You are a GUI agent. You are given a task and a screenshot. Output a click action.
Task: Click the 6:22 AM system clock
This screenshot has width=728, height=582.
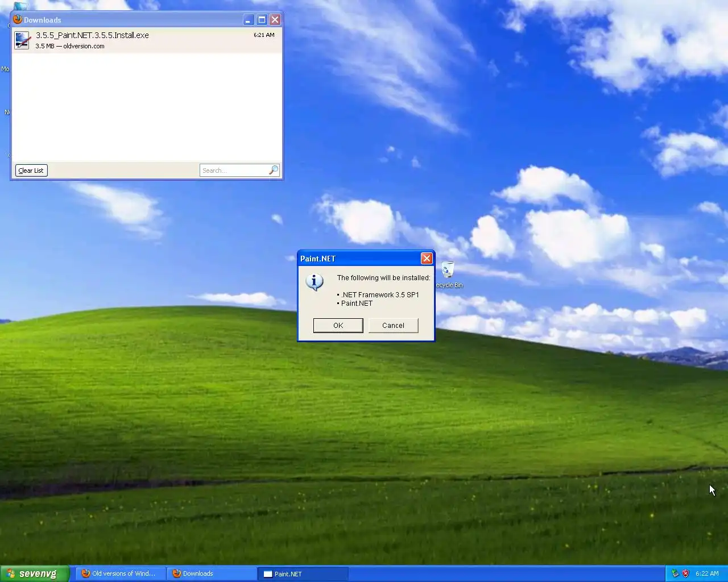707,573
